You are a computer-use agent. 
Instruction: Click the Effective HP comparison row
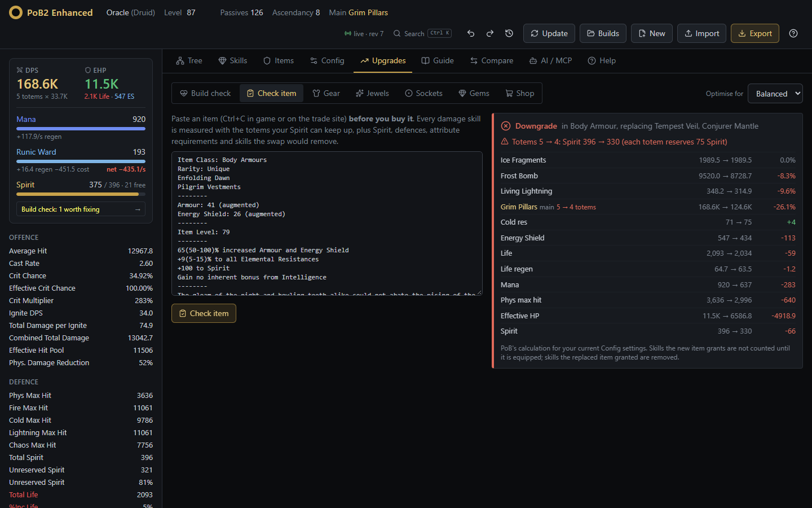click(648, 316)
